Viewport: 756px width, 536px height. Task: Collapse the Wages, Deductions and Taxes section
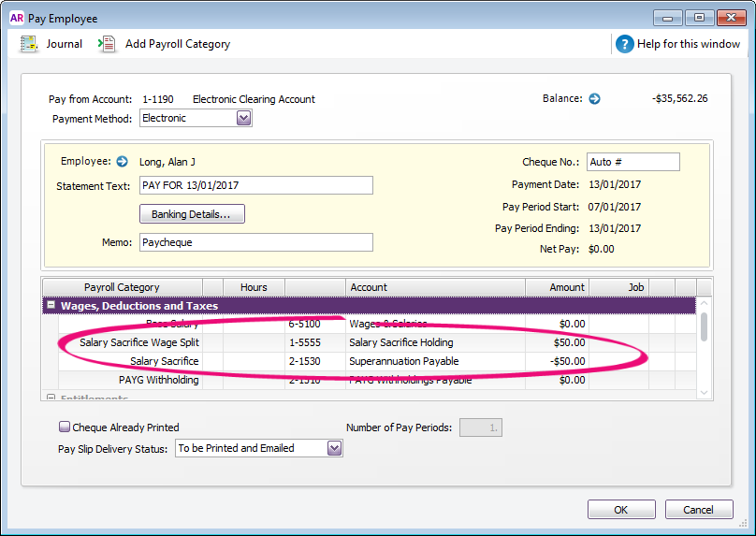pyautogui.click(x=51, y=306)
